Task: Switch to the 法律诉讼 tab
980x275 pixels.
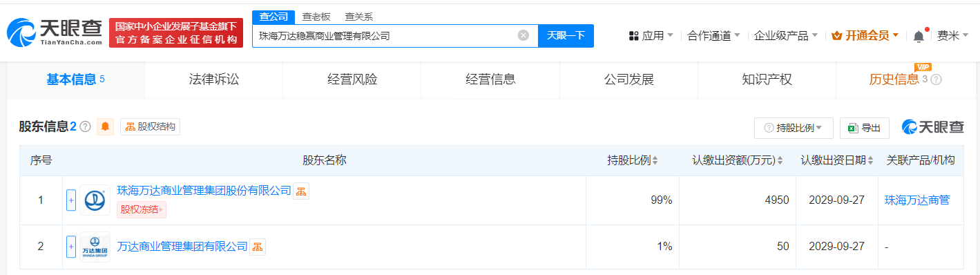Action: point(214,79)
